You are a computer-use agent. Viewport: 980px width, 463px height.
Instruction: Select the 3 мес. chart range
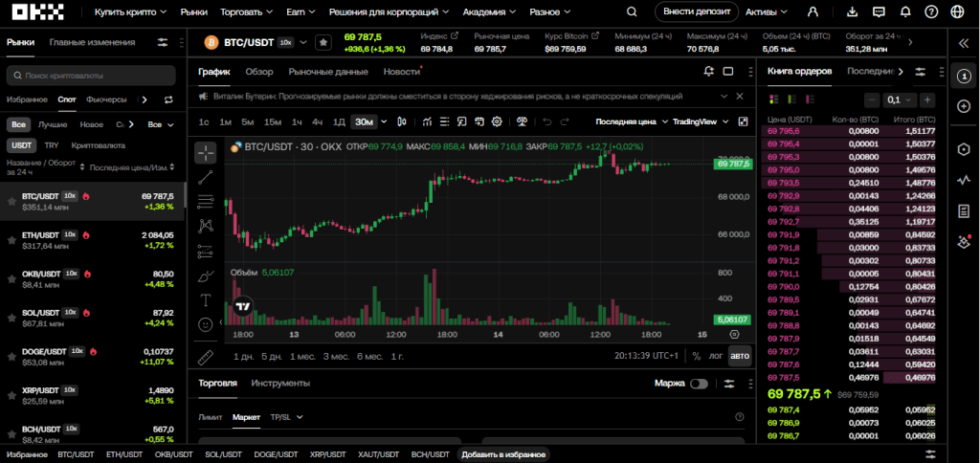click(x=336, y=356)
